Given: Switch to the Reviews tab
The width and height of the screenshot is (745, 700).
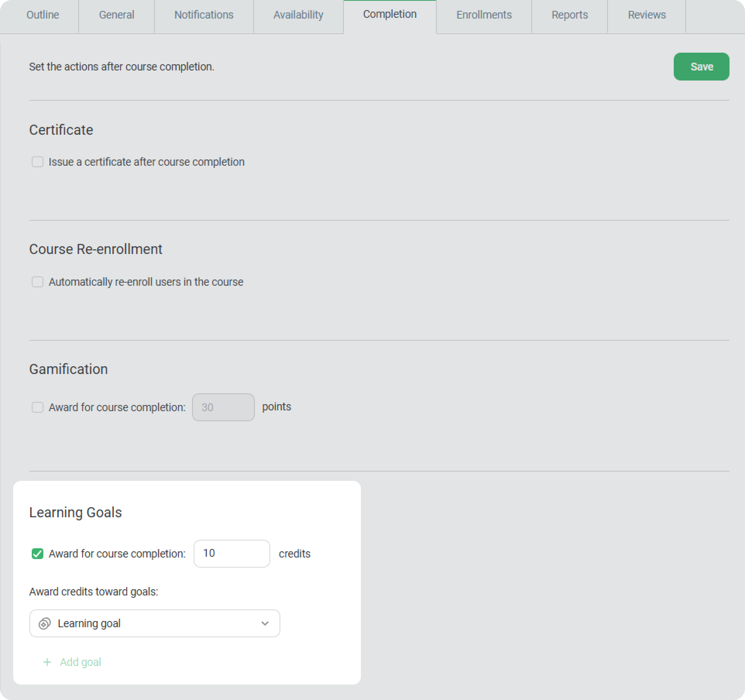Looking at the screenshot, I should click(x=647, y=15).
